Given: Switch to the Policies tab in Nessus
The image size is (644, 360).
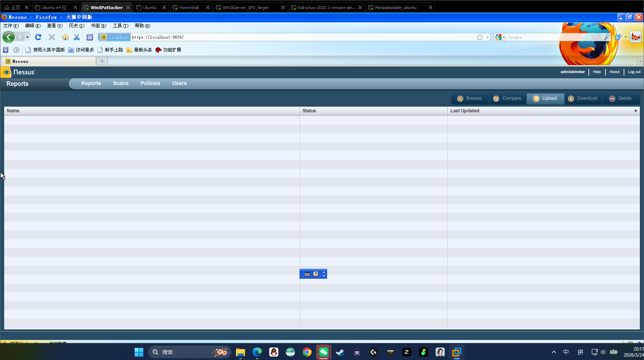Looking at the screenshot, I should coord(151,83).
